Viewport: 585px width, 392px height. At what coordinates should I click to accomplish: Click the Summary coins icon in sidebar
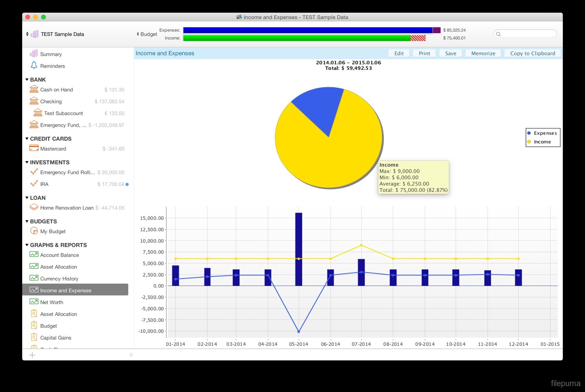[x=34, y=54]
